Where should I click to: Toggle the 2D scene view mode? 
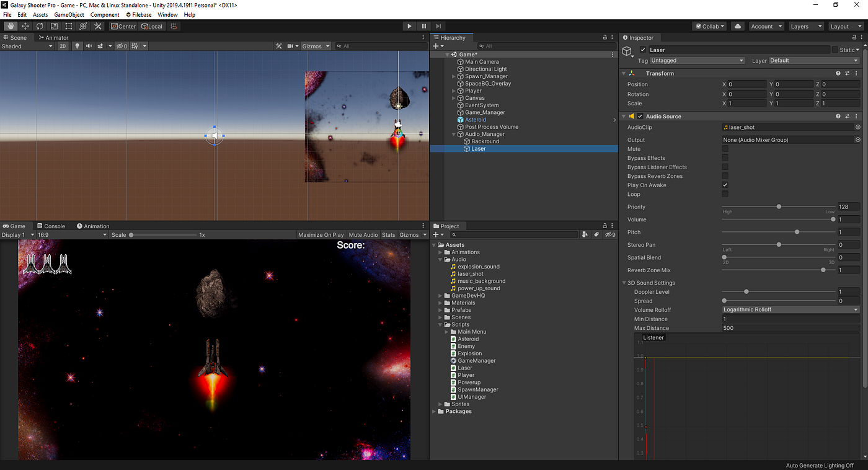(63, 46)
